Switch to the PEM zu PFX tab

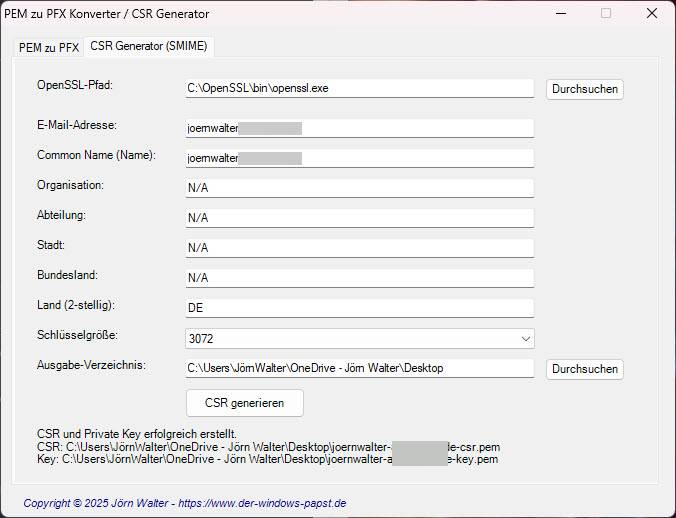click(x=49, y=47)
